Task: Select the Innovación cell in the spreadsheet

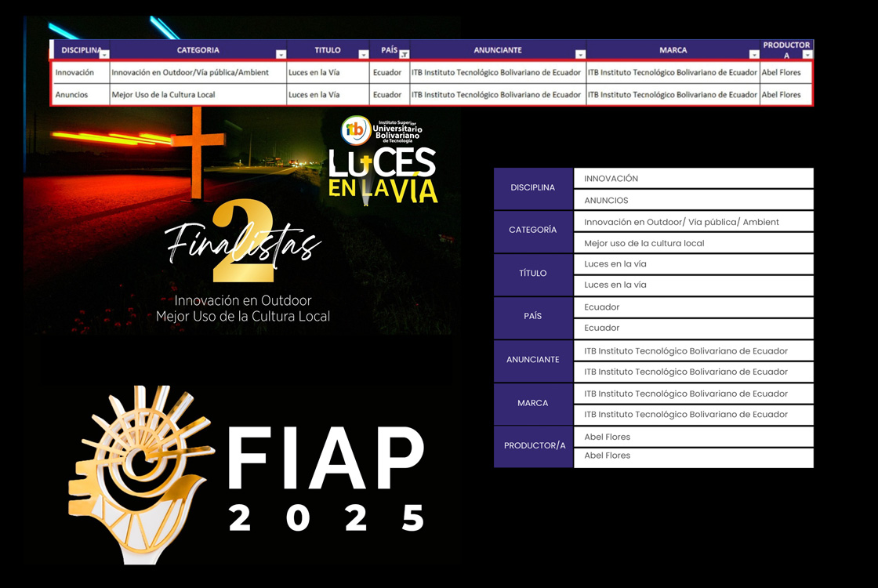Action: tap(74, 73)
